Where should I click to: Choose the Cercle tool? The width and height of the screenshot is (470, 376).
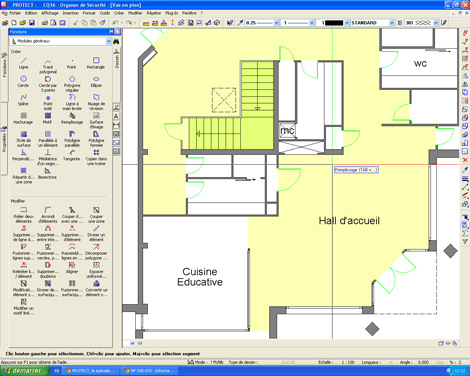tap(23, 81)
